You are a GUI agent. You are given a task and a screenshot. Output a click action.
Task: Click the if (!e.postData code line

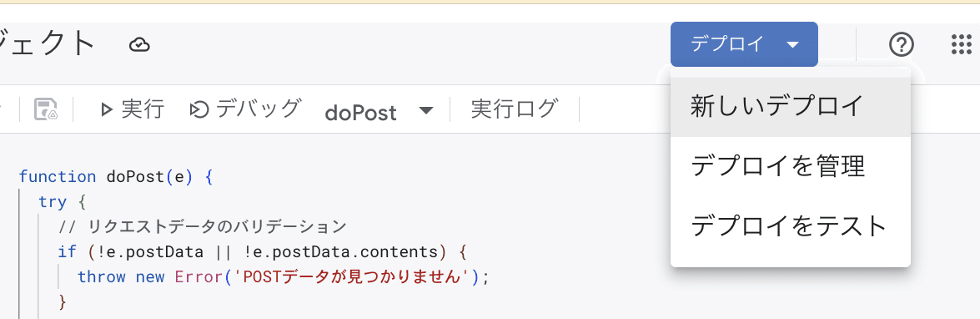pos(263,251)
